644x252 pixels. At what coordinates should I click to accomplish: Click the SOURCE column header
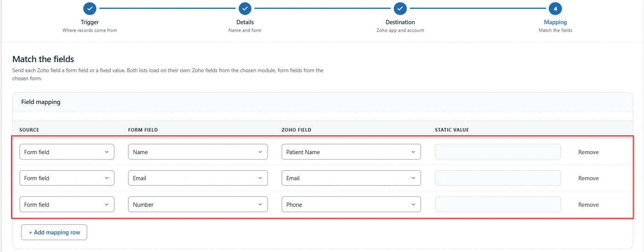click(29, 130)
